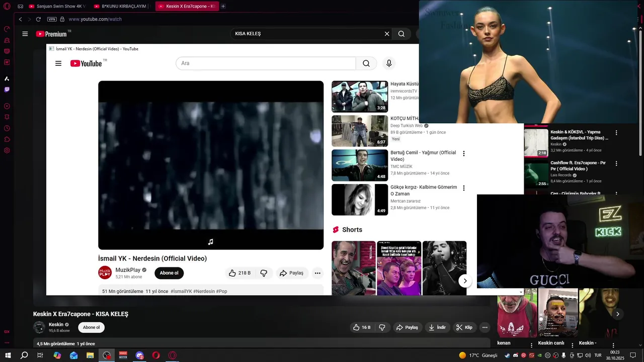Select the Keskin X Era7capone tab

click(187, 7)
